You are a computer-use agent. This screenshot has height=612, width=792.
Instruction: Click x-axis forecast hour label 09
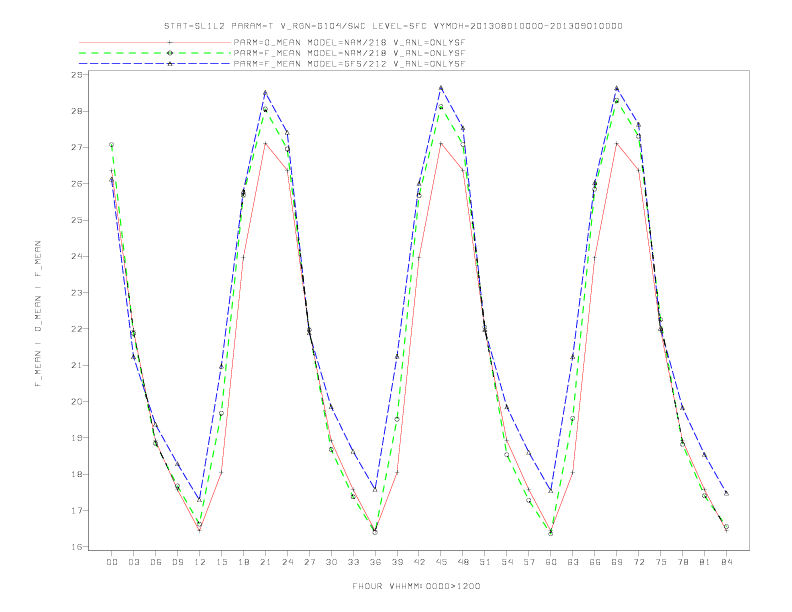pos(177,562)
